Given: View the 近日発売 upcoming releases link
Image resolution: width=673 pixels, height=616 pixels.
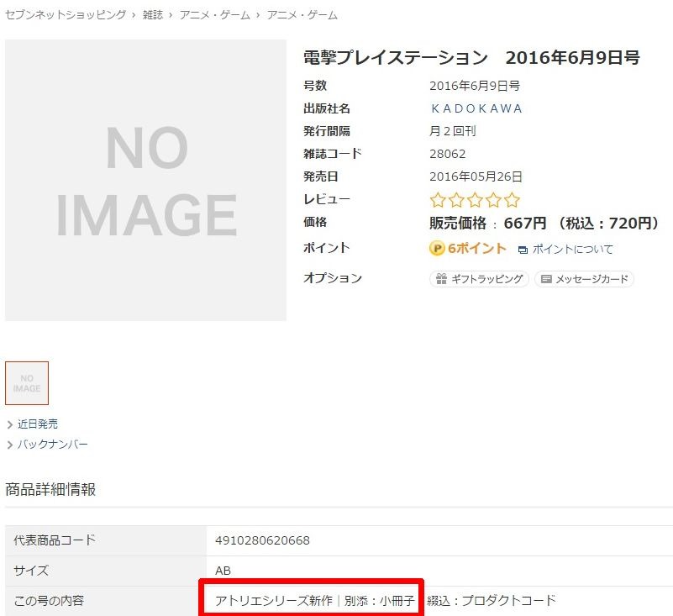Looking at the screenshot, I should coord(38,424).
